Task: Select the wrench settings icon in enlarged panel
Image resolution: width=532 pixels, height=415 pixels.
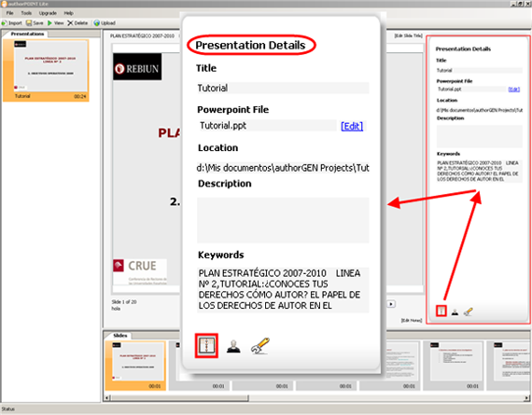Action: pos(259,346)
